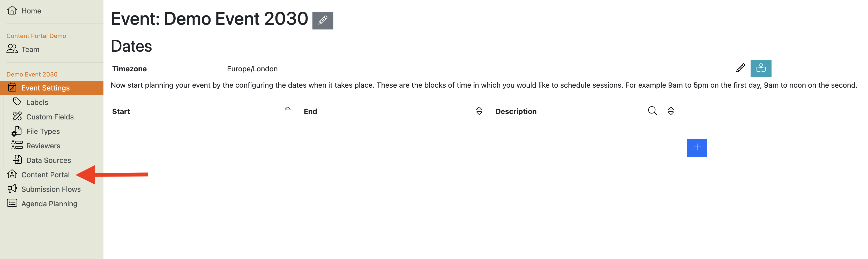Click the Reviewers list icon
This screenshot has width=868, height=259.
click(17, 146)
